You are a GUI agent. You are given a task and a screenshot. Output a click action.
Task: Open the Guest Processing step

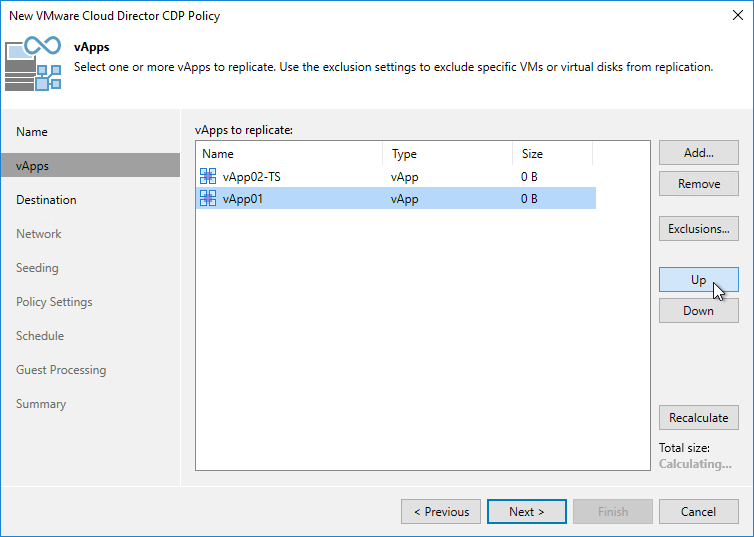click(61, 370)
